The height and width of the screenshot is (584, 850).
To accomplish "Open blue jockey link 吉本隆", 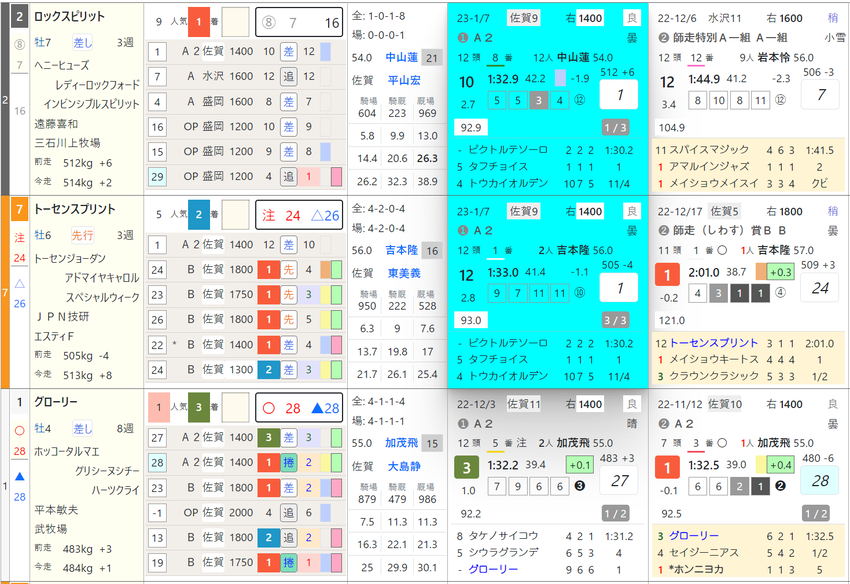I will pos(401,250).
